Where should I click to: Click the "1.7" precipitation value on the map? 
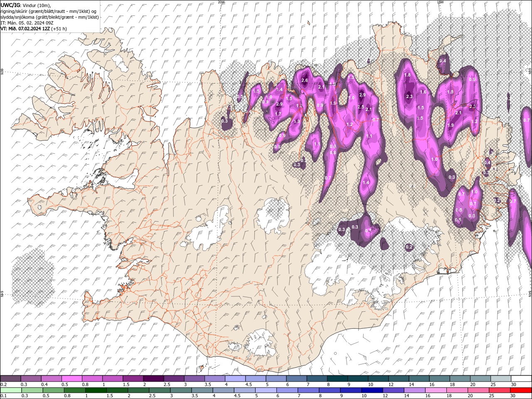(x=278, y=114)
